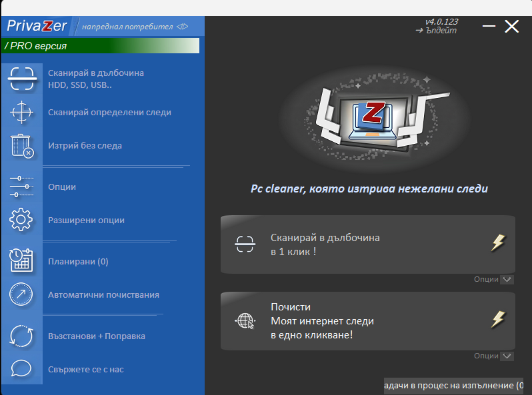This screenshot has height=395, width=532.
Task: Click the lightning bolt on internet traces card
Action: click(498, 319)
